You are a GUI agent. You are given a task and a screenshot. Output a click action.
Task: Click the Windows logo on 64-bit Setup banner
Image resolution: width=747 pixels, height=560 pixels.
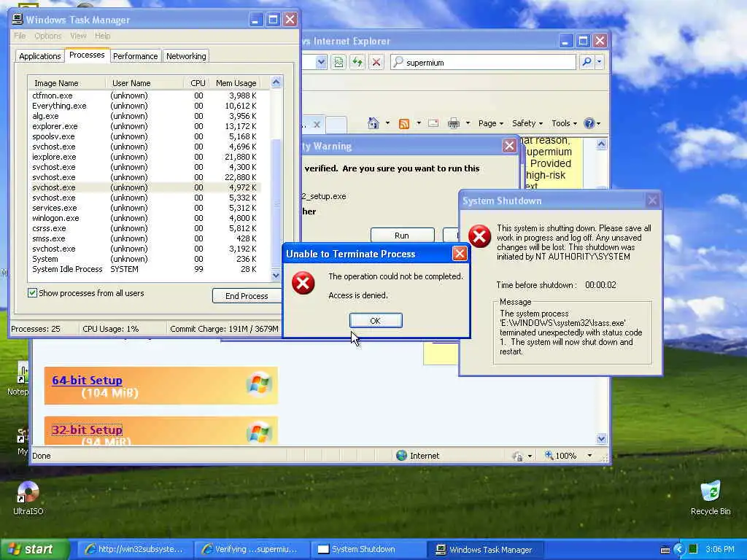pos(259,384)
